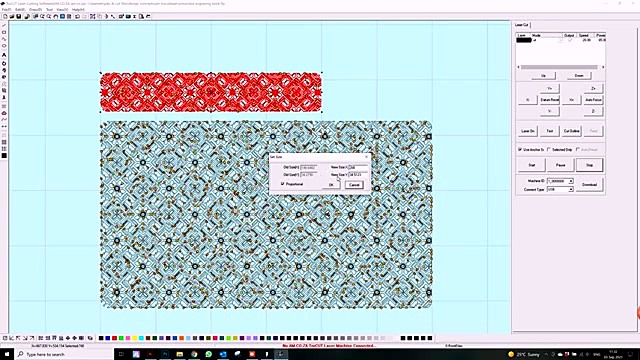Click the New Size X input field
Viewport: 640px width, 360px height.
click(358, 167)
